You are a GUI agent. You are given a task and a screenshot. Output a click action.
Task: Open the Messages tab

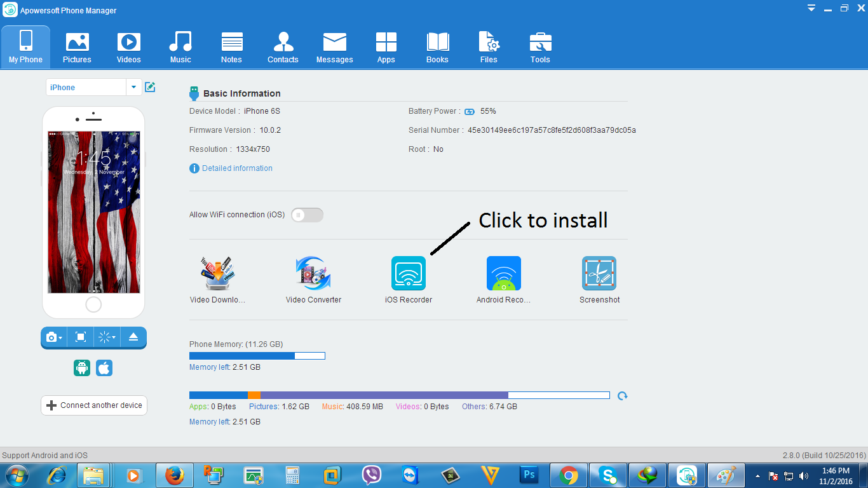(334, 46)
